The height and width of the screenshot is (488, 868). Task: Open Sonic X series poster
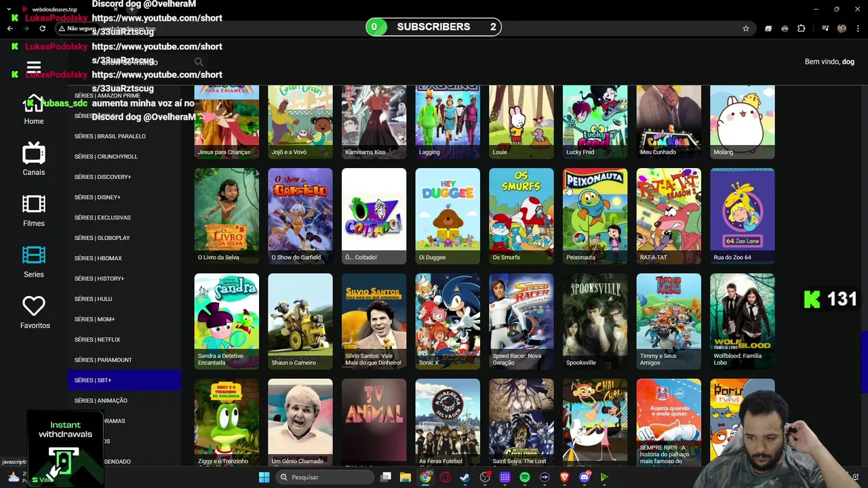(448, 321)
